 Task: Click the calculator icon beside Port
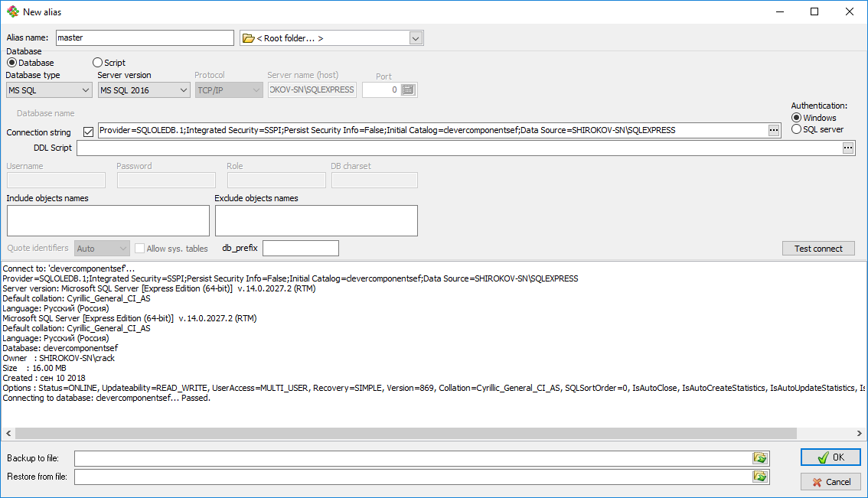pyautogui.click(x=408, y=90)
